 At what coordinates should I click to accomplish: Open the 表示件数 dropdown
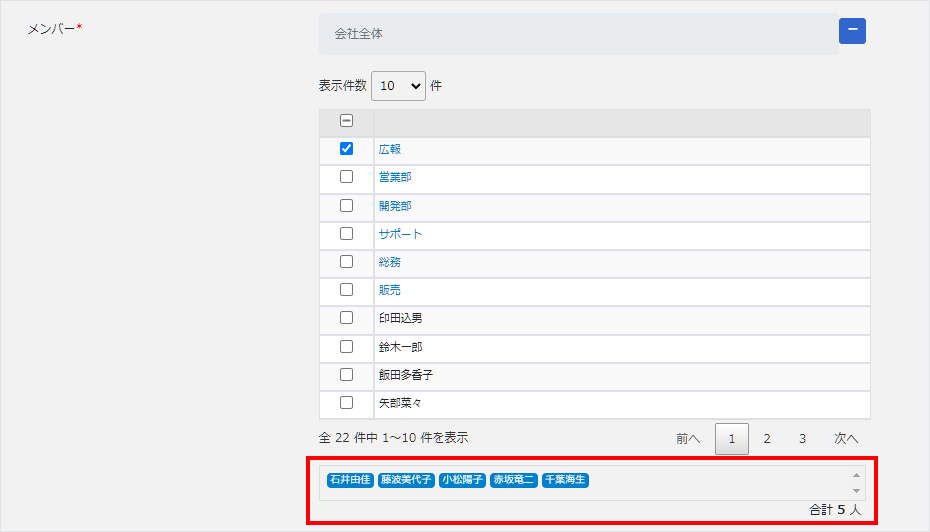coord(398,86)
